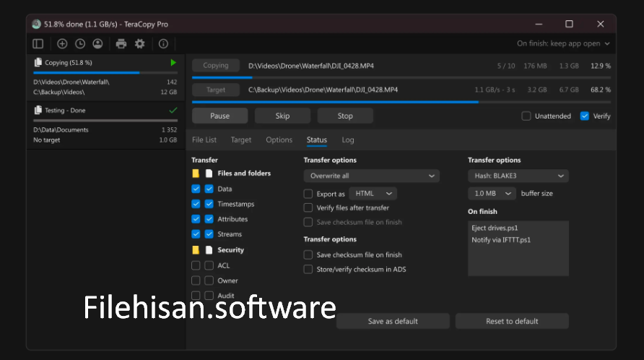Select Eject drives.ps1 in On finish list
Image resolution: width=644 pixels, height=360 pixels.
click(495, 228)
